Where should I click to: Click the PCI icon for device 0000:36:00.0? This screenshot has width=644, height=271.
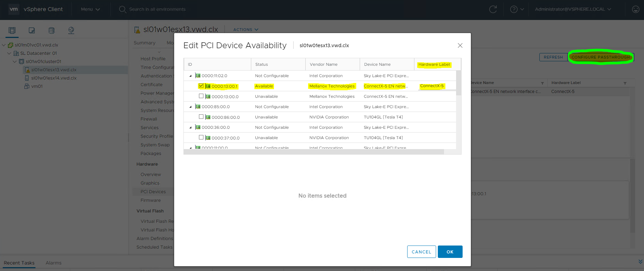(198, 127)
